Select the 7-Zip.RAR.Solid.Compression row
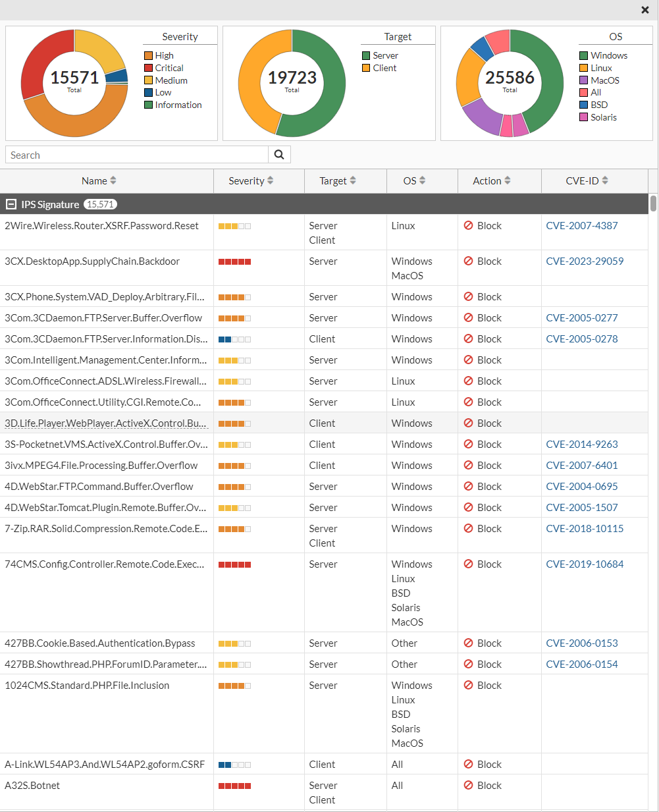 (x=105, y=529)
